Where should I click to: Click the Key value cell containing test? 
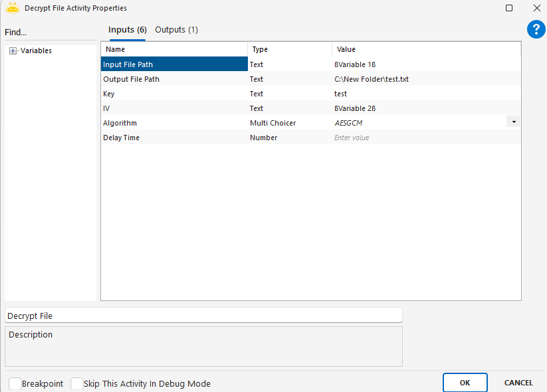425,94
